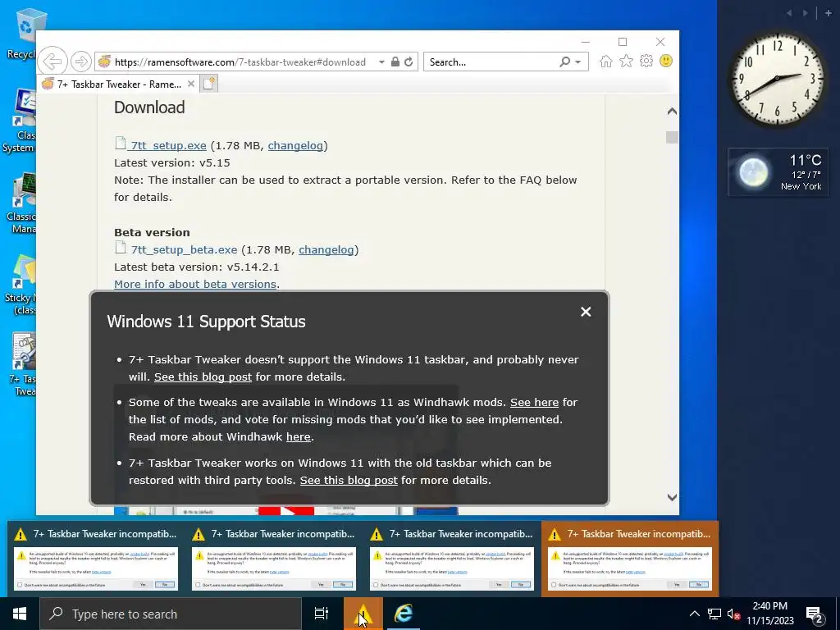The width and height of the screenshot is (840, 630).
Task: Close the Windows 11 Support Status popup
Action: tap(586, 312)
